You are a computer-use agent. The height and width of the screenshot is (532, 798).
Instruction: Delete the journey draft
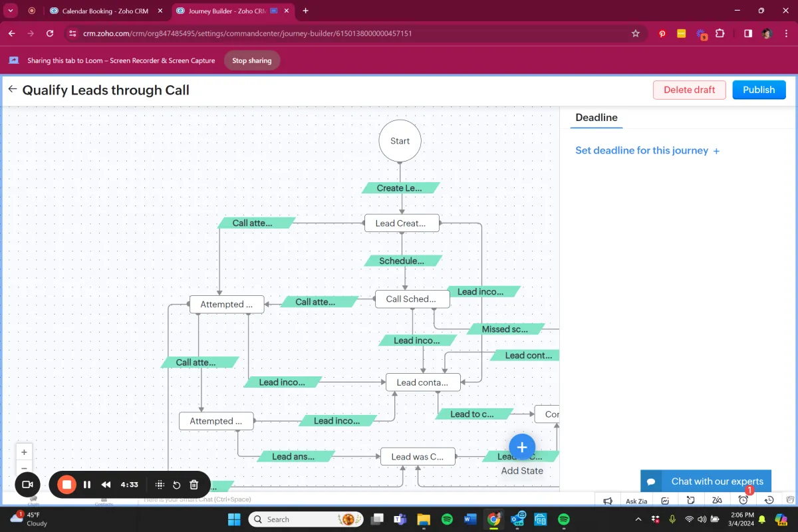point(690,90)
